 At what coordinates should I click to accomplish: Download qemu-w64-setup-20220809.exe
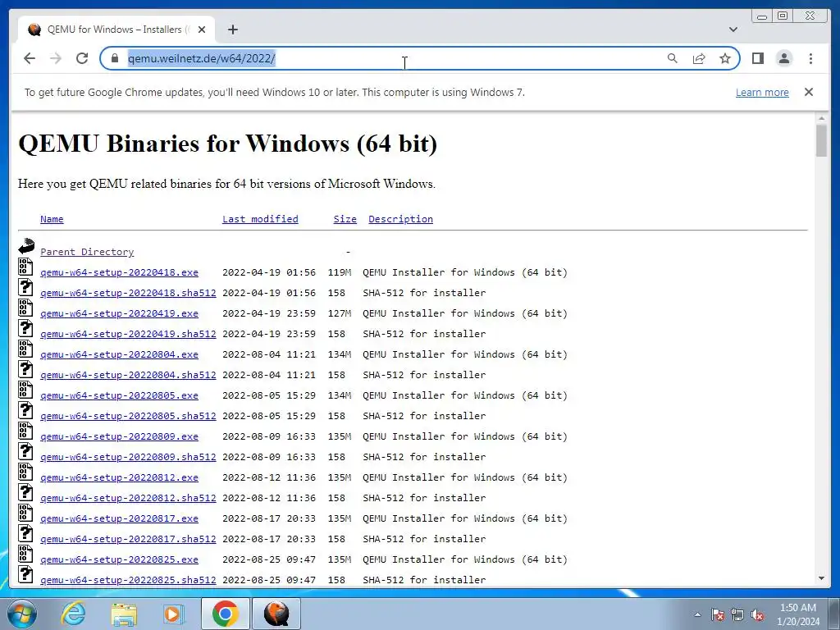[x=119, y=436]
